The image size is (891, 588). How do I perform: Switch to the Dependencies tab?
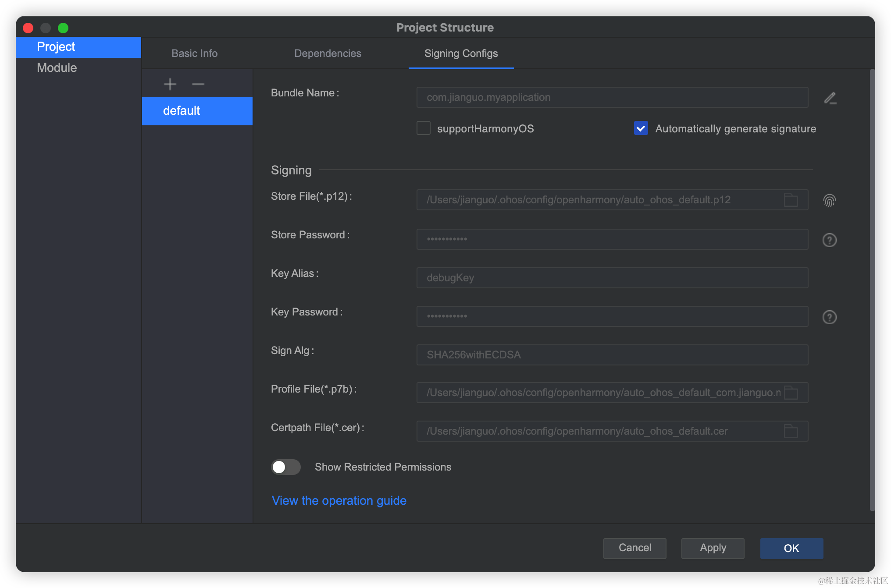coord(328,53)
